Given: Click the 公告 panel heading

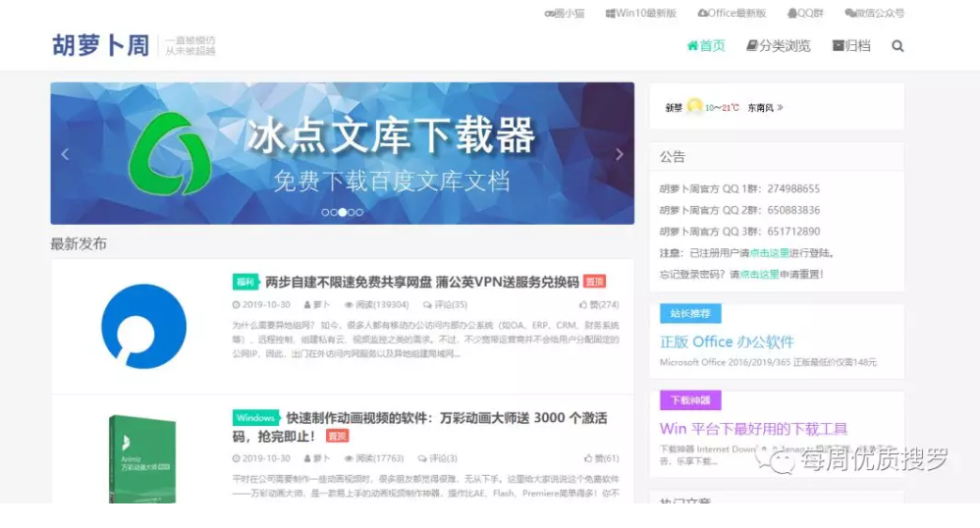Looking at the screenshot, I should (673, 157).
